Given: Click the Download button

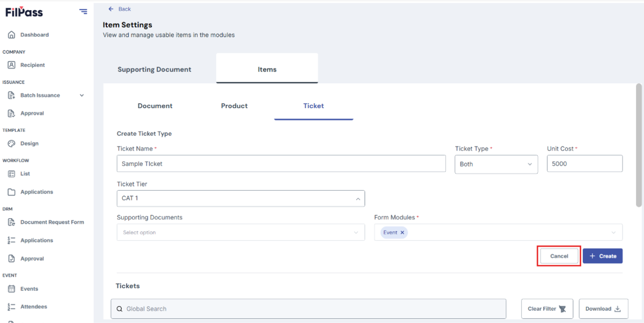Looking at the screenshot, I should coord(603,309).
